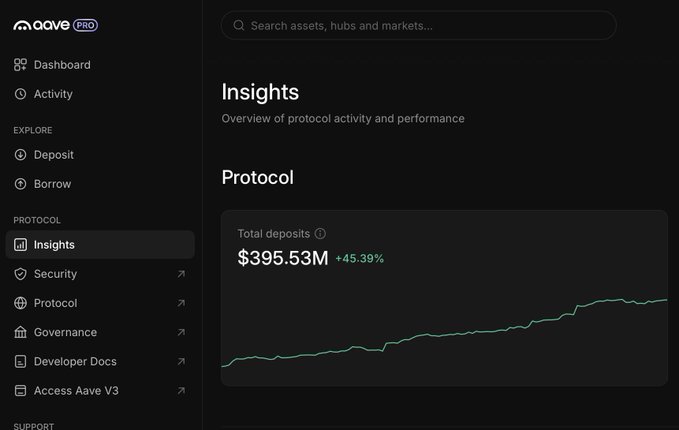679x430 pixels.
Task: Click the EXPLORE section label
Action: (x=33, y=130)
